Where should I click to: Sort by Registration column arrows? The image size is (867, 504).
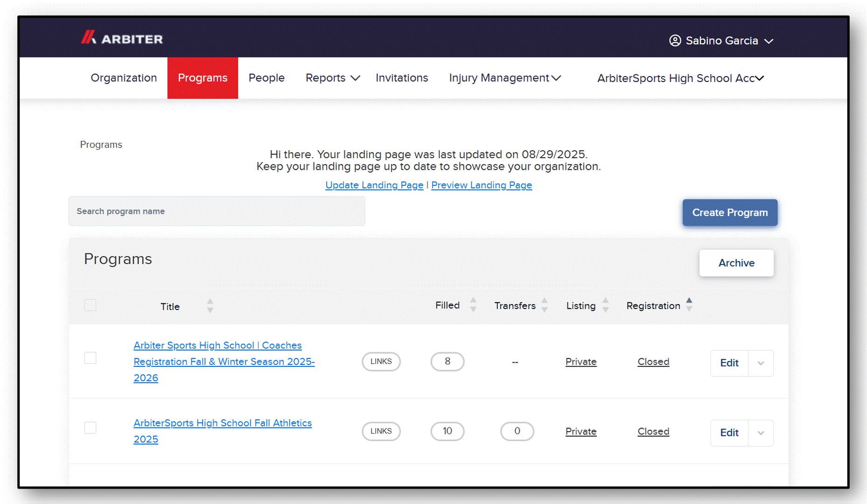tap(689, 305)
